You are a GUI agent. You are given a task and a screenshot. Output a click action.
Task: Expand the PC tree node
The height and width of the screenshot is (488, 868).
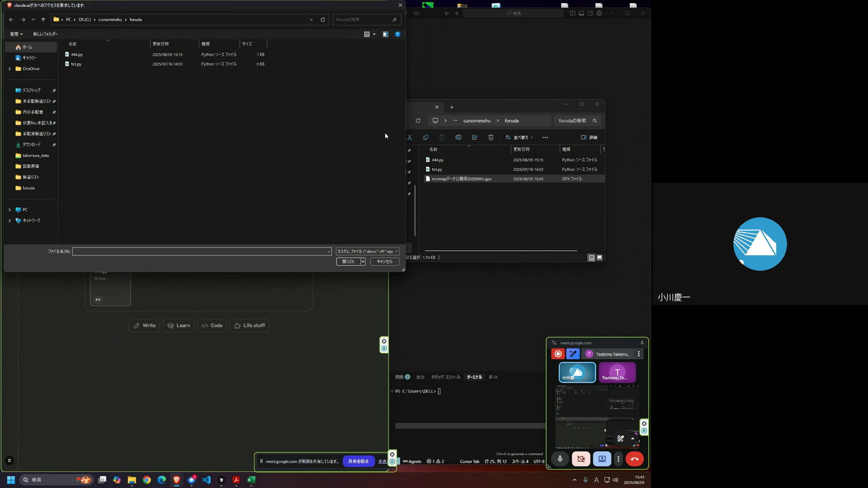pos(9,210)
